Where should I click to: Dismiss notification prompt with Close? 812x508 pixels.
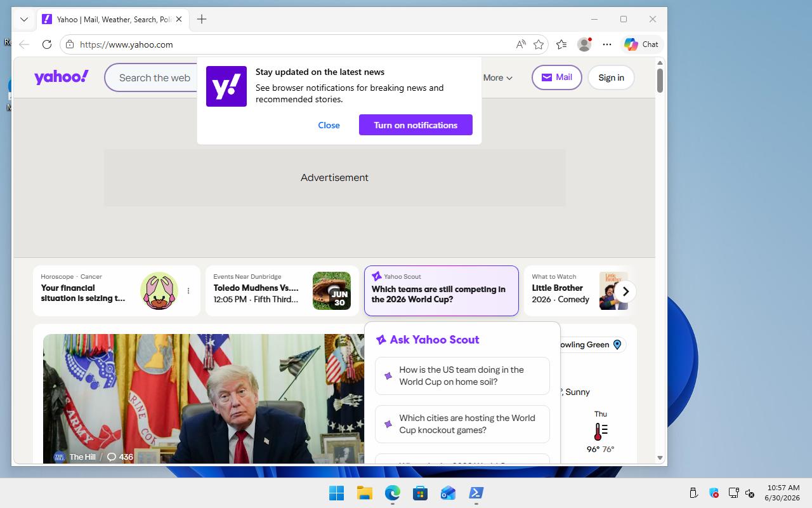pyautogui.click(x=329, y=125)
